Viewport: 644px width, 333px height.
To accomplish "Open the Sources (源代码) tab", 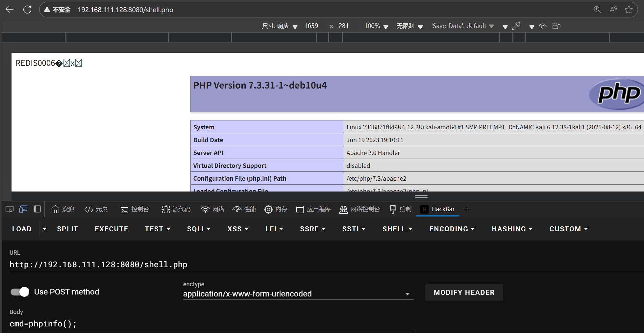I will click(x=176, y=209).
